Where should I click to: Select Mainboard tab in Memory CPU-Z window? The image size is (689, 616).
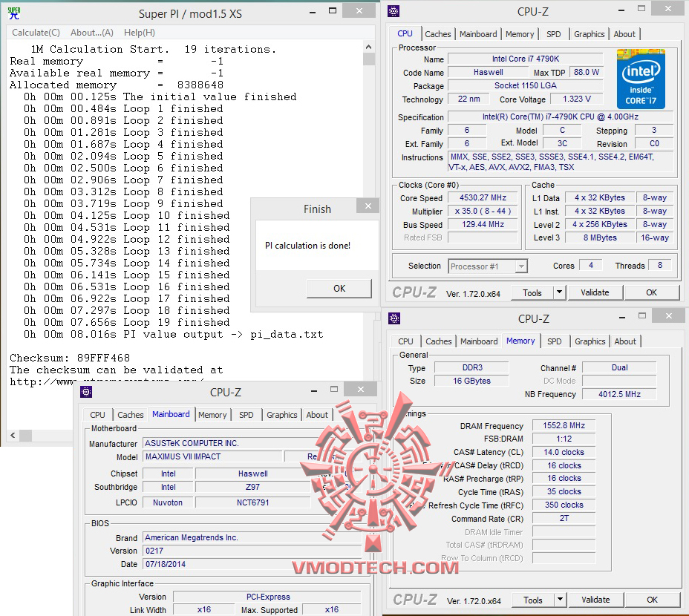479,341
